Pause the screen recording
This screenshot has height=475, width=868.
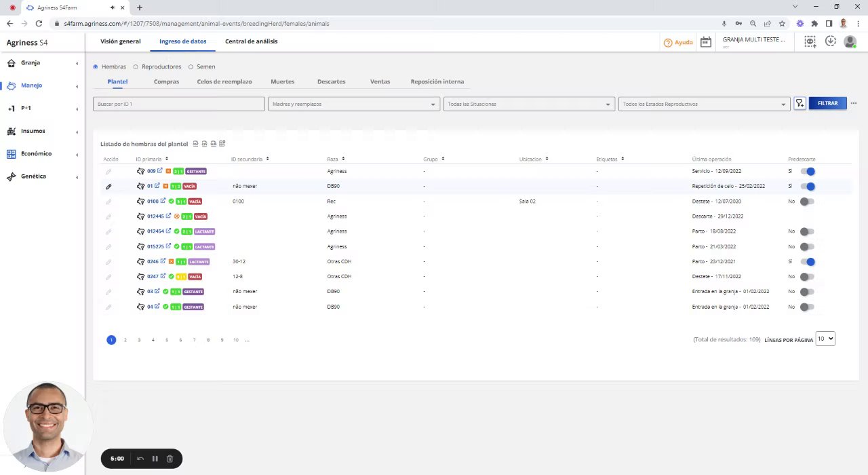point(155,459)
